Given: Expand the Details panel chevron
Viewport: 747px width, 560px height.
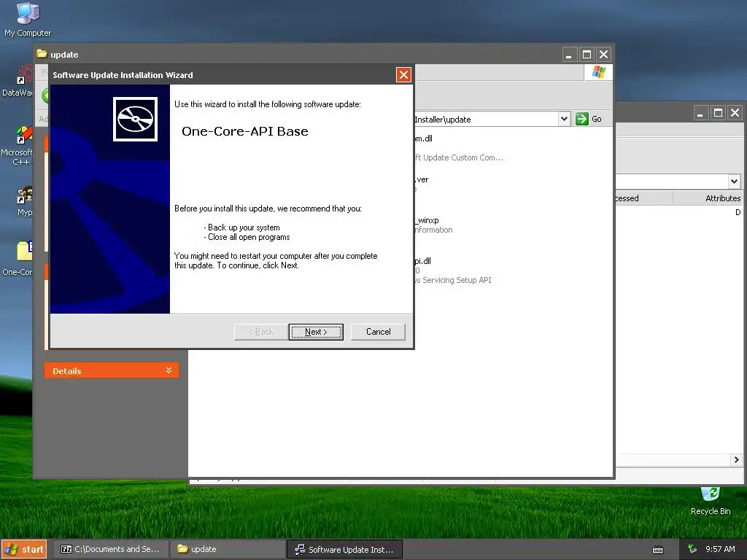Looking at the screenshot, I should [169, 370].
